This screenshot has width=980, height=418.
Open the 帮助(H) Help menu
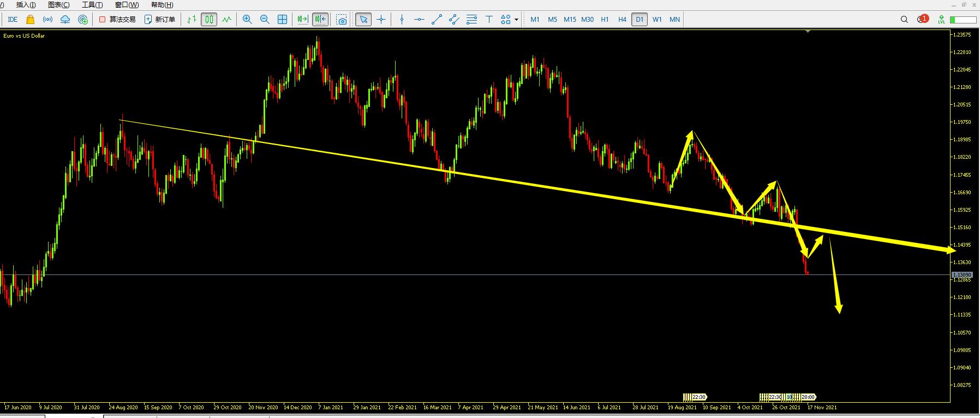point(162,5)
